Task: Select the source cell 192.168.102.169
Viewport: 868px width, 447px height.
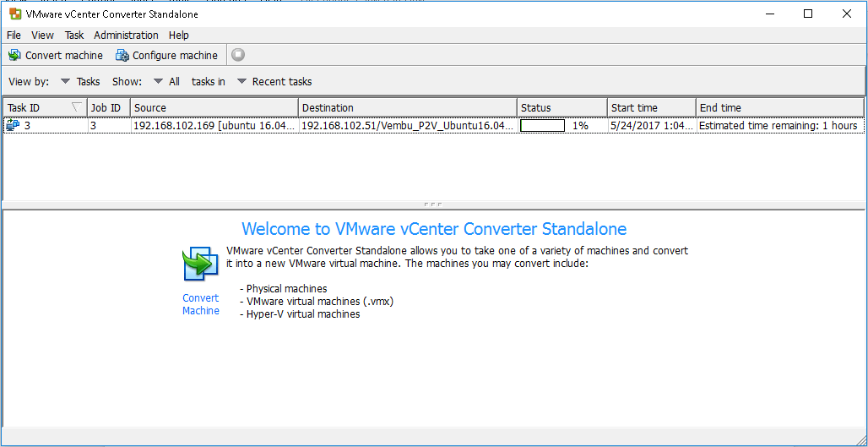Action: point(214,126)
